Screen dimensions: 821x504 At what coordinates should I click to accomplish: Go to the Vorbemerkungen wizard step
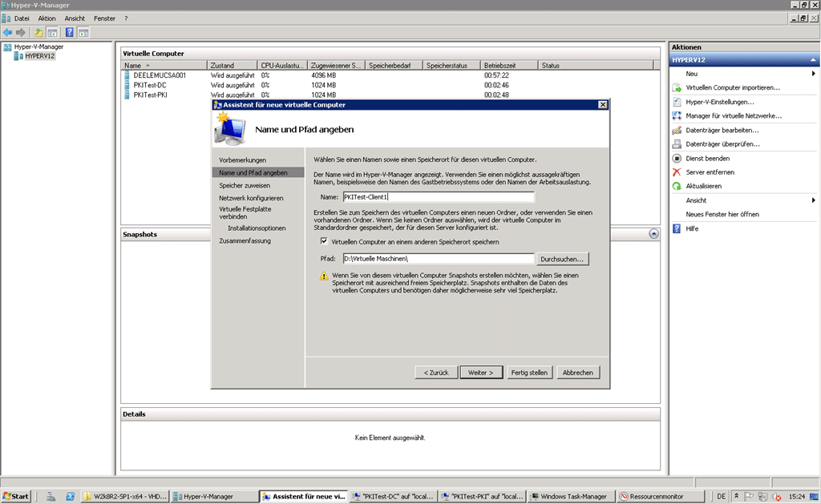coord(242,160)
